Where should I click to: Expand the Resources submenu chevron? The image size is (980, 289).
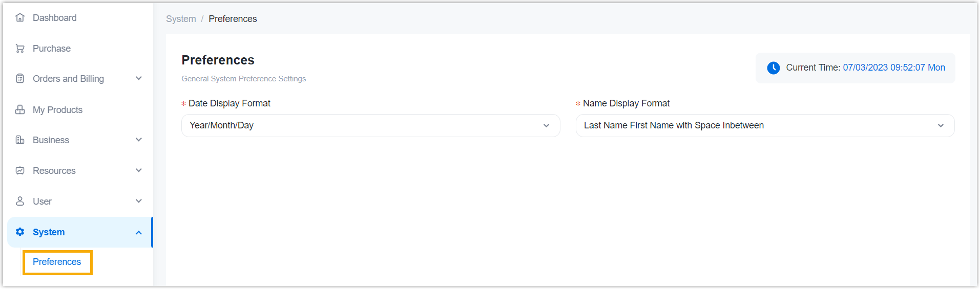click(139, 170)
